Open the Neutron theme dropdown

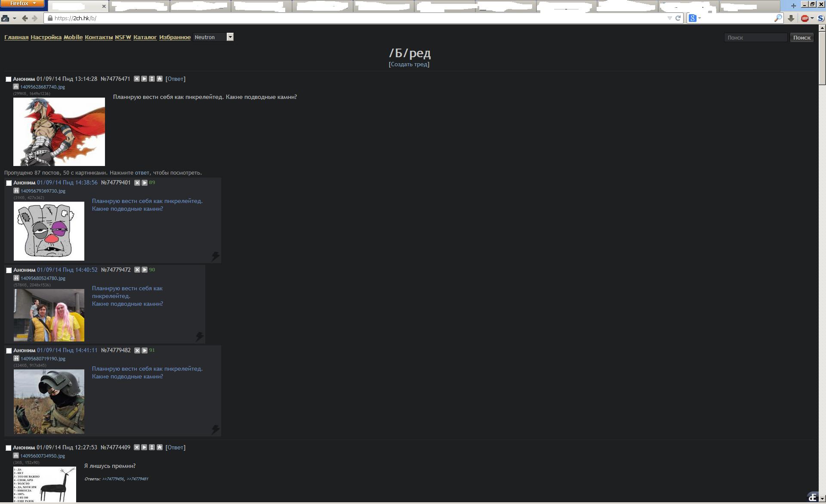[x=230, y=37]
